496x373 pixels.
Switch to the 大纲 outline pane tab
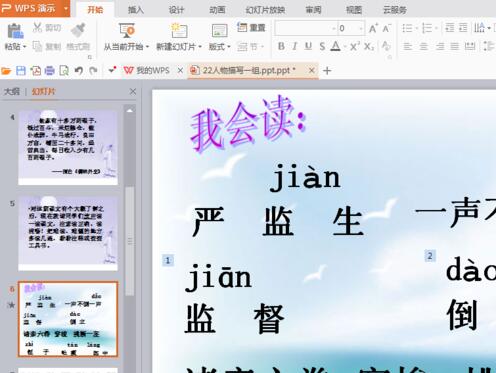pyautogui.click(x=12, y=91)
